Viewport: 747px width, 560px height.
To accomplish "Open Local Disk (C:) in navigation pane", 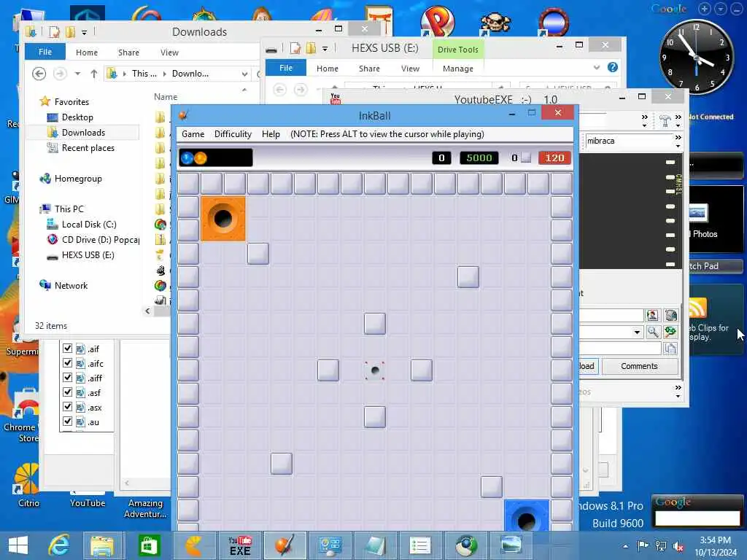I will point(88,225).
